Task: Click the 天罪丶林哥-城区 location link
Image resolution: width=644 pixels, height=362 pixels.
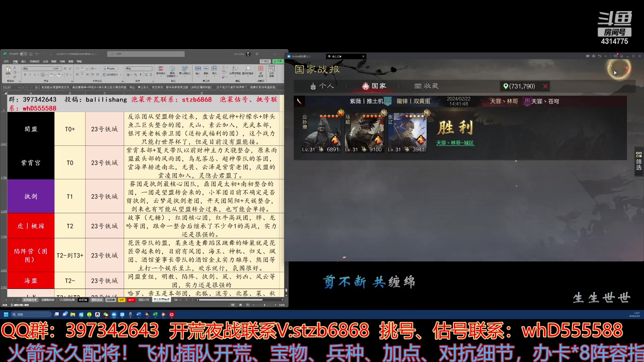Action: pos(455,143)
